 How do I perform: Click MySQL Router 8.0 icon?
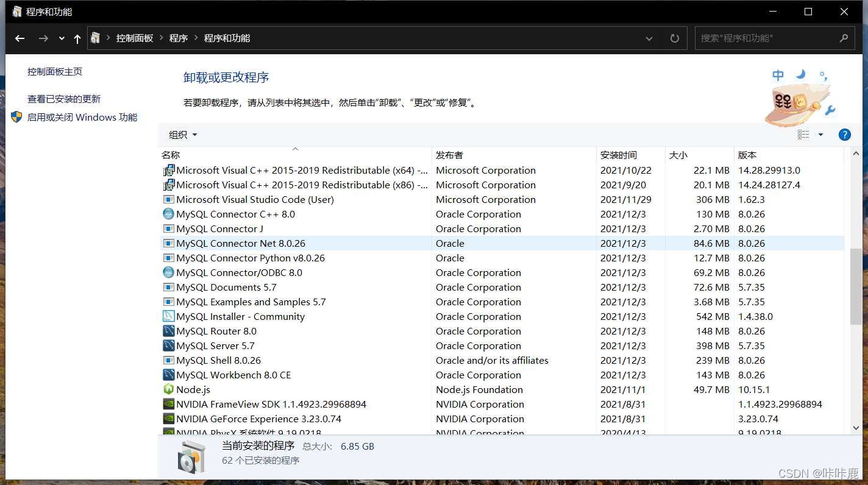pos(169,331)
